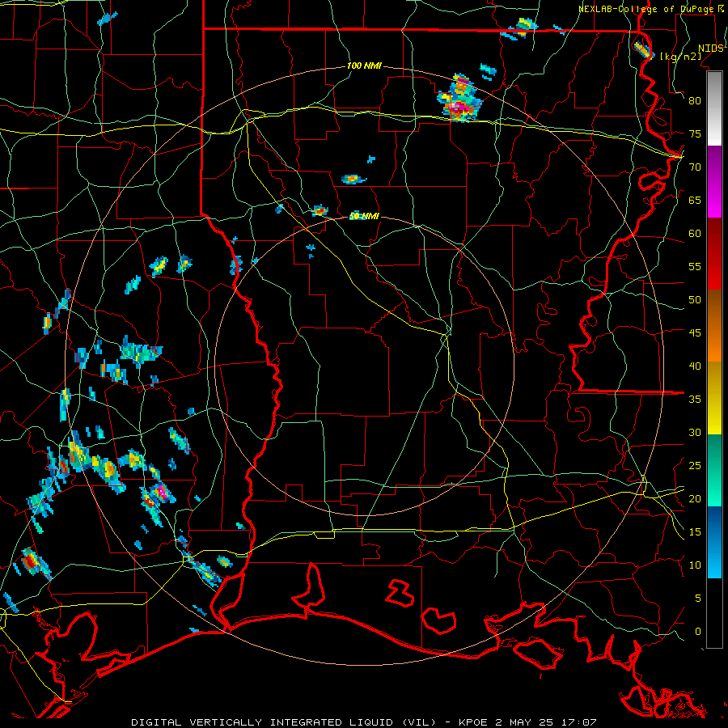Pick the magenta-purple segment of the color scale
The height and width of the screenshot is (728, 728).
(x=715, y=181)
